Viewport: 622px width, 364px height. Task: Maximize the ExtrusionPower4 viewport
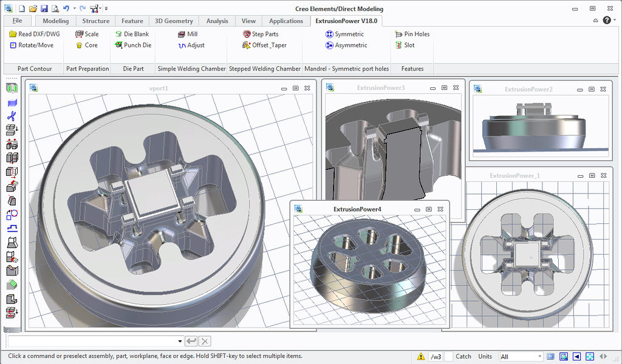pos(428,209)
